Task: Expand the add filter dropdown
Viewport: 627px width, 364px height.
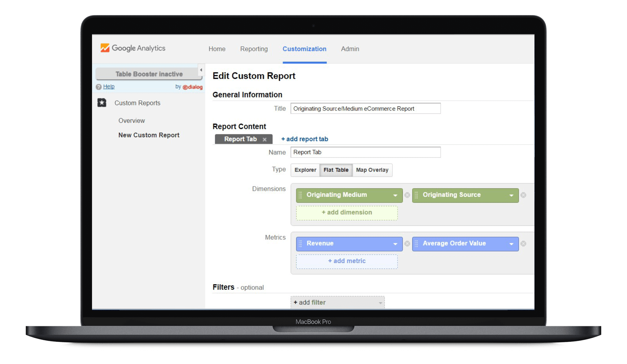Action: [380, 303]
